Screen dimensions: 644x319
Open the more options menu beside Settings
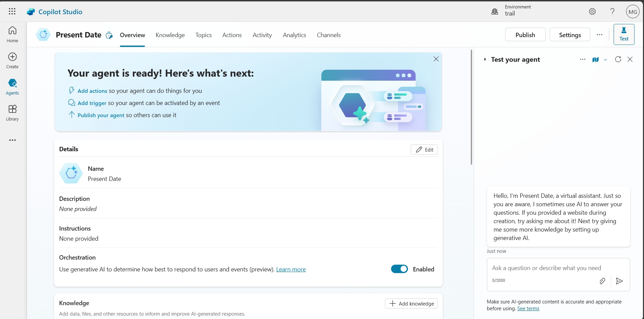click(599, 35)
